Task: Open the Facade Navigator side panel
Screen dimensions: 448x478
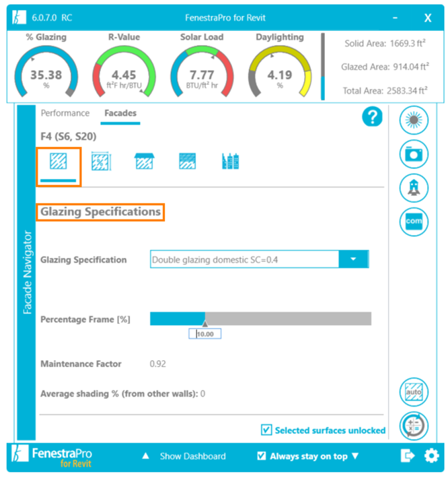Action: tap(26, 272)
